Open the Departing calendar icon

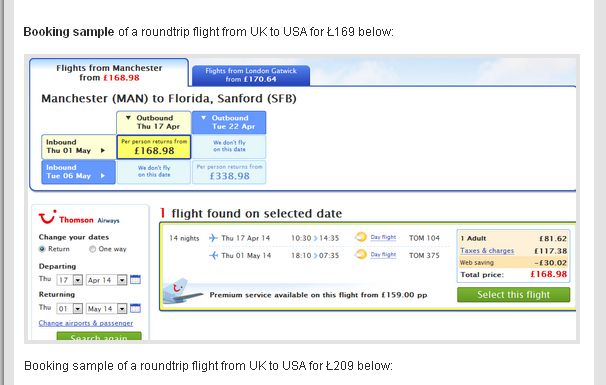(x=135, y=279)
